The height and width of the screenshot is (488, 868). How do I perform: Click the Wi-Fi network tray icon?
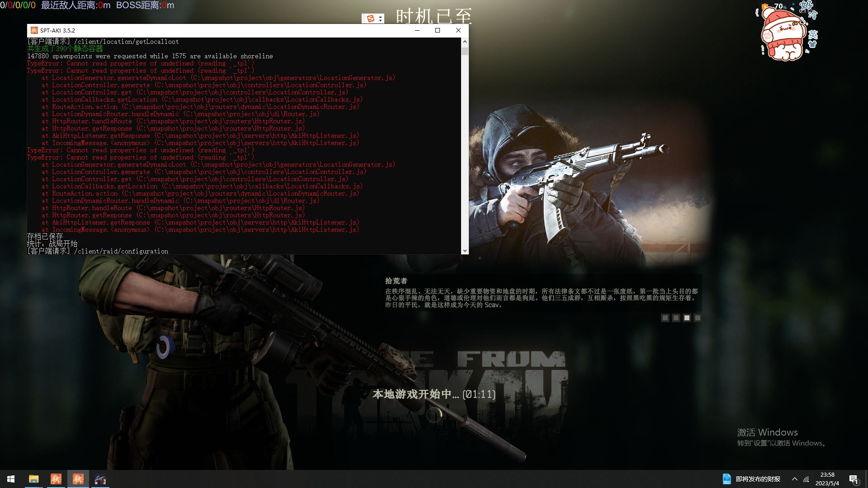pos(806,479)
